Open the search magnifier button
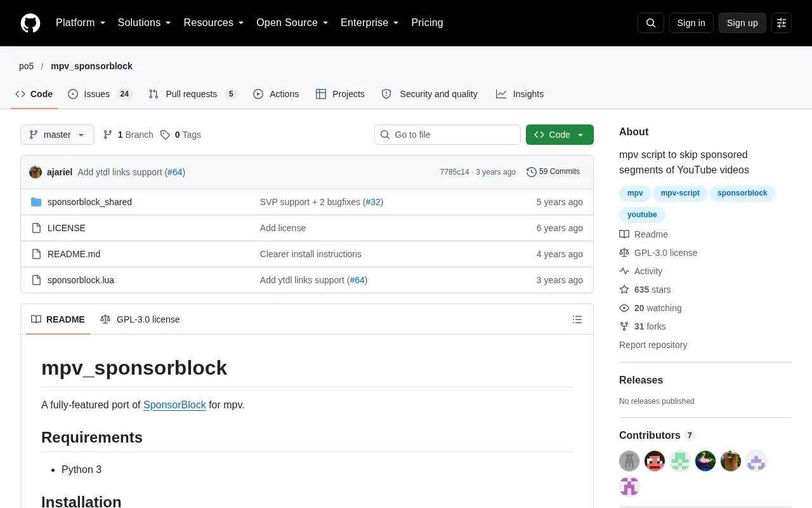The width and height of the screenshot is (812, 508). tap(651, 23)
